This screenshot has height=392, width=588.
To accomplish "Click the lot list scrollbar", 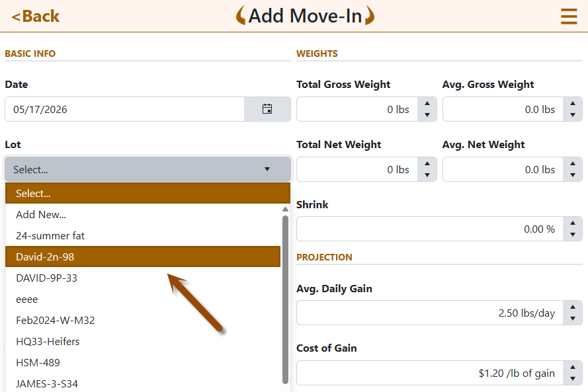I will coord(285,299).
